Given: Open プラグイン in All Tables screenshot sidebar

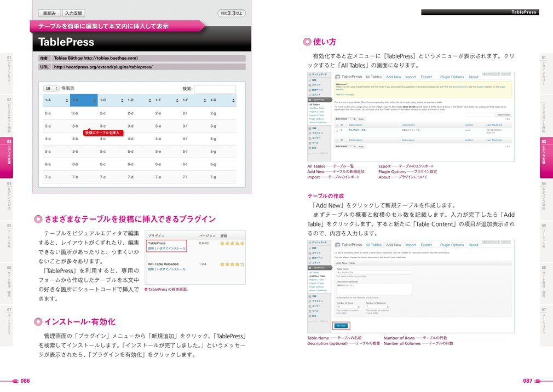Looking at the screenshot, I should pyautogui.click(x=316, y=133).
